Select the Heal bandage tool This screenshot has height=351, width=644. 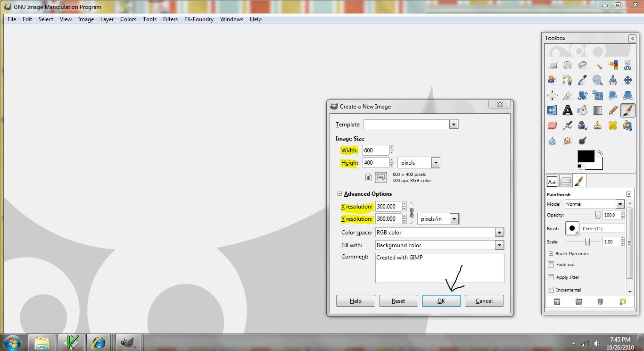[x=613, y=125]
